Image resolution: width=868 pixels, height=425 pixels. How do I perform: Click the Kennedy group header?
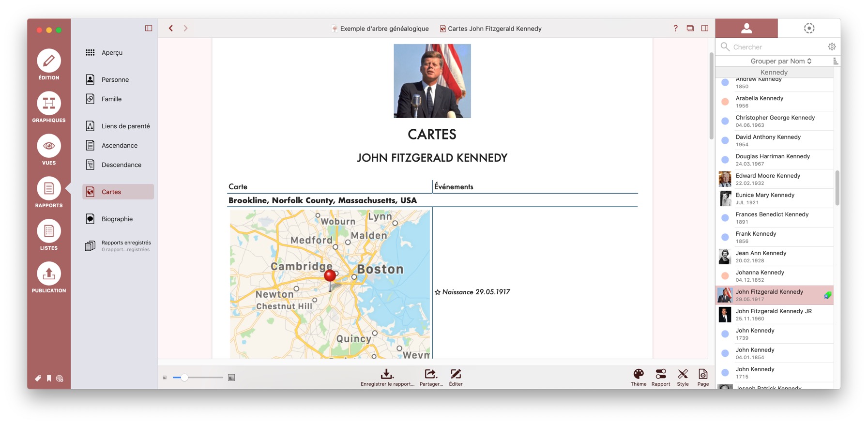click(x=775, y=72)
